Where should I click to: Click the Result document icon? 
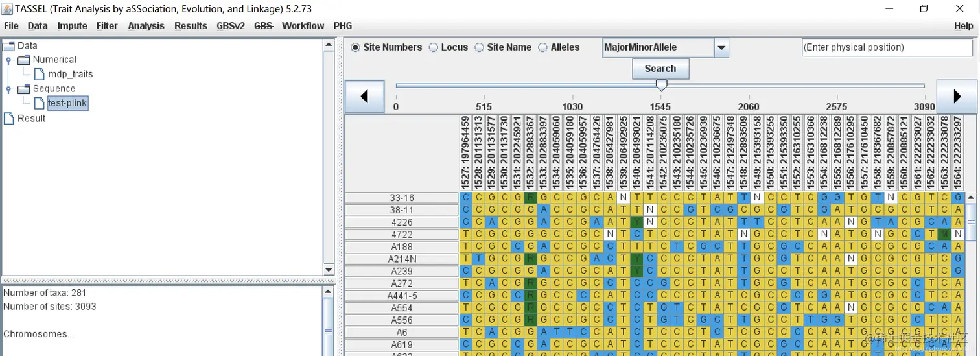point(8,118)
